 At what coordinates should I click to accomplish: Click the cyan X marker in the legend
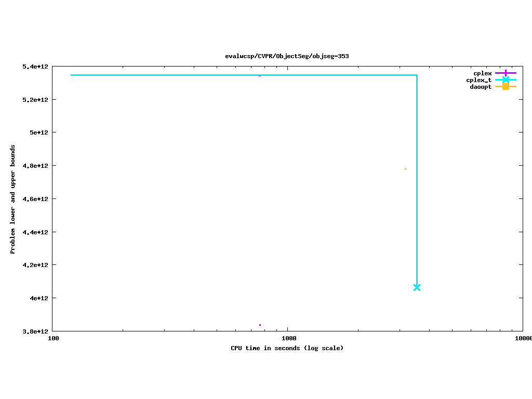pyautogui.click(x=506, y=80)
